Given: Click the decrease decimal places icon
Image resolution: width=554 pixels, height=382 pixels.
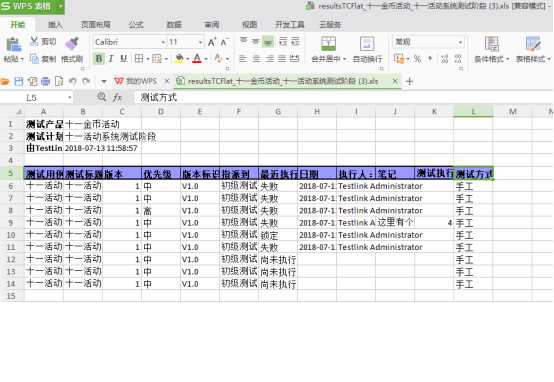Looking at the screenshot, I should (x=458, y=59).
